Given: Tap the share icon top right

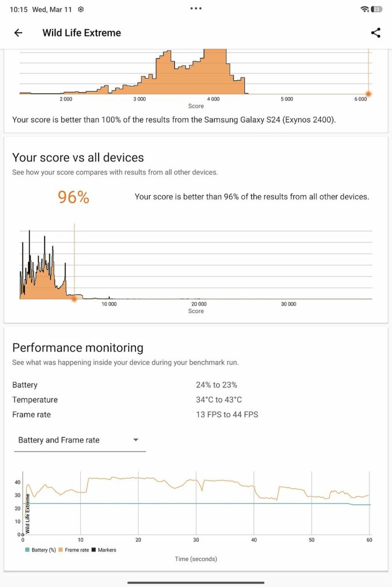Looking at the screenshot, I should (376, 33).
